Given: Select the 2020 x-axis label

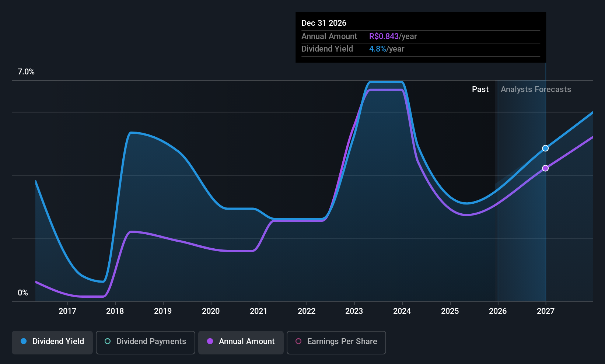Looking at the screenshot, I should [211, 311].
